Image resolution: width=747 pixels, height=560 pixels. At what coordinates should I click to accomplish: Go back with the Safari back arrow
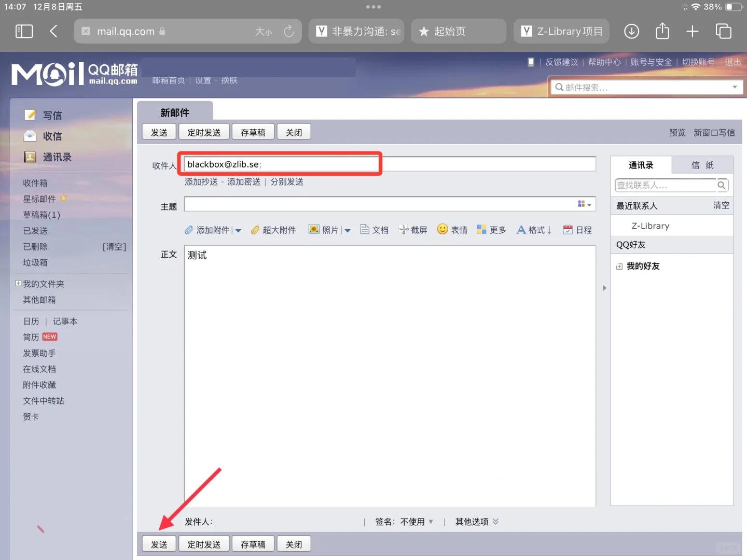pyautogui.click(x=53, y=31)
